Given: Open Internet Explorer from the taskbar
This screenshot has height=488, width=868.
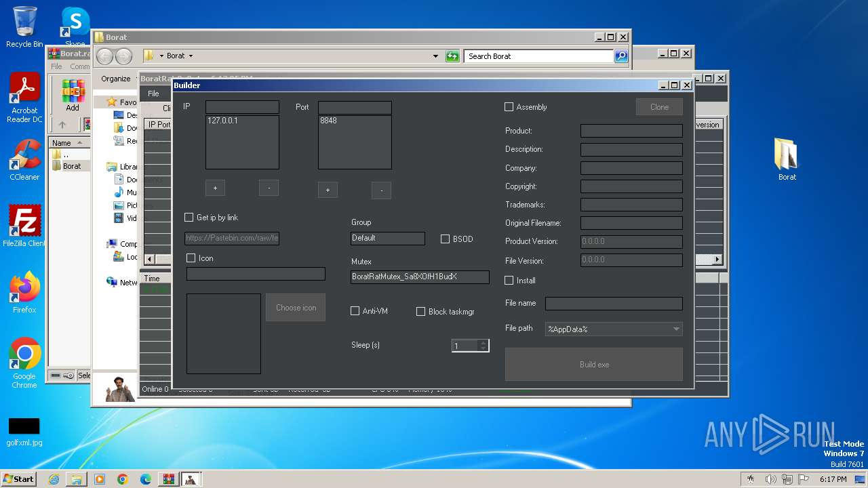Looking at the screenshot, I should pos(54,479).
